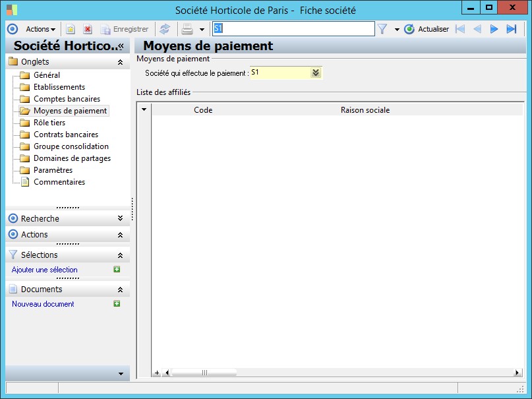Image resolution: width=532 pixels, height=399 pixels.
Task: Click the Commentaires document icon
Action: pyautogui.click(x=25, y=182)
